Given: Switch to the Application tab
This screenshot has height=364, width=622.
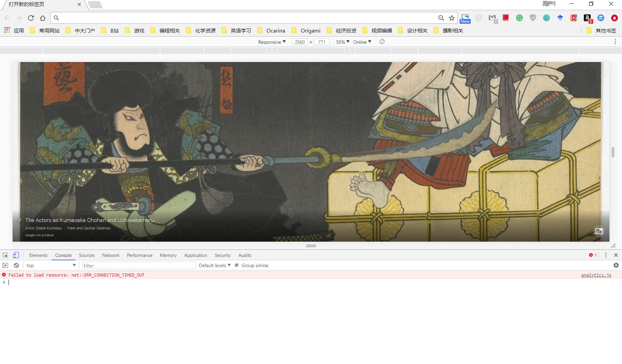Looking at the screenshot, I should pyautogui.click(x=196, y=255).
